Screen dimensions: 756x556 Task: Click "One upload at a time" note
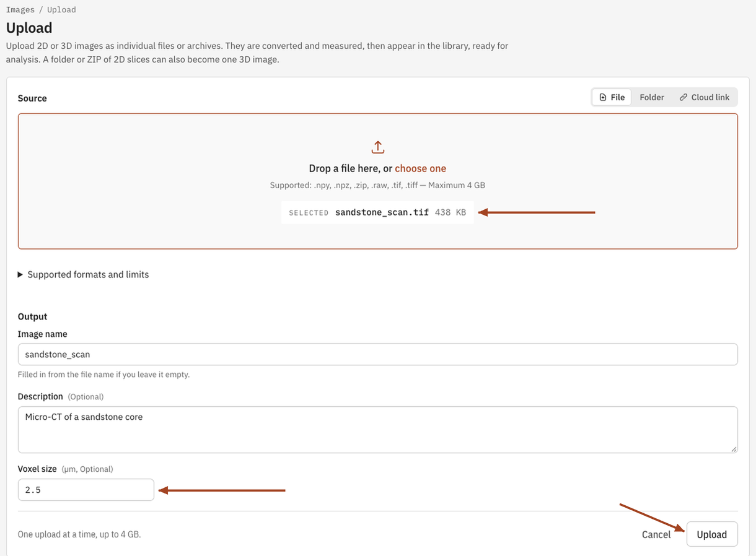pos(79,534)
